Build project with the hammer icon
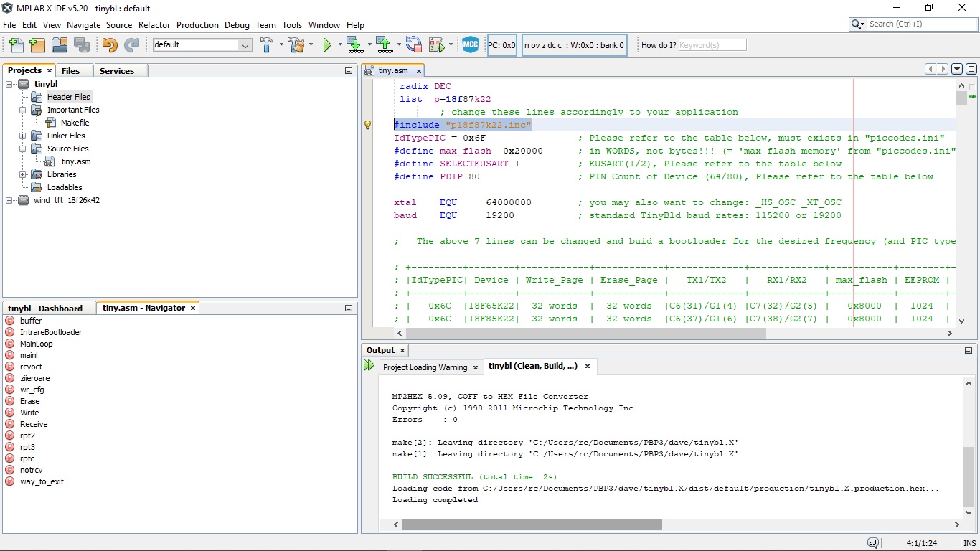This screenshot has height=551, width=980. pyautogui.click(x=266, y=45)
